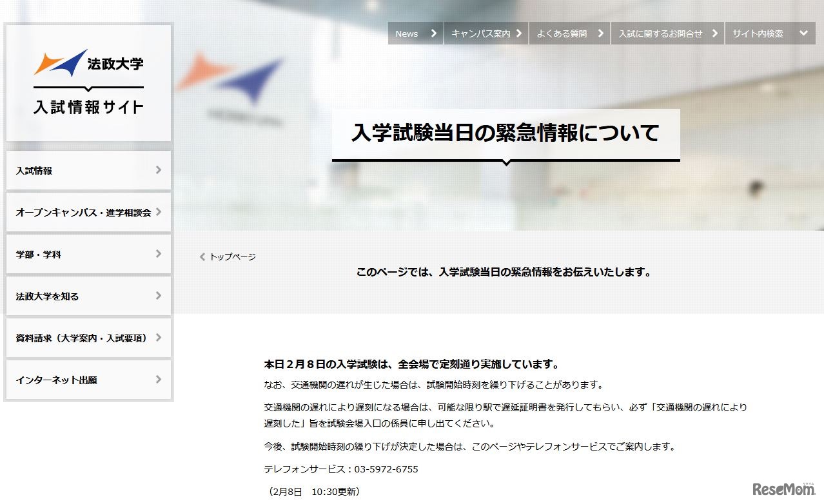Click the chevron on 入試情報 row
The width and height of the screenshot is (824, 504).
(x=159, y=170)
